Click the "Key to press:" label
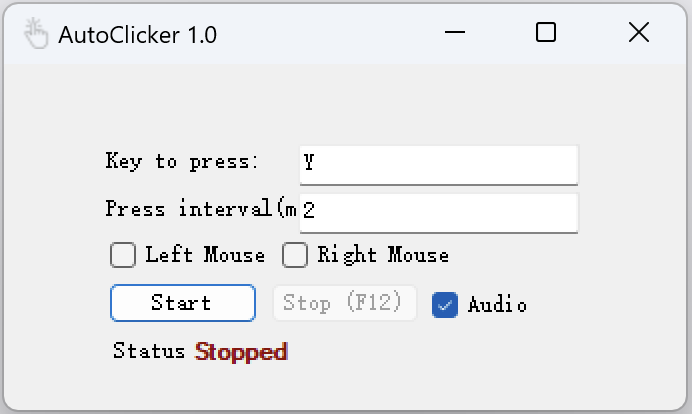This screenshot has height=414, width=692. coord(182,161)
